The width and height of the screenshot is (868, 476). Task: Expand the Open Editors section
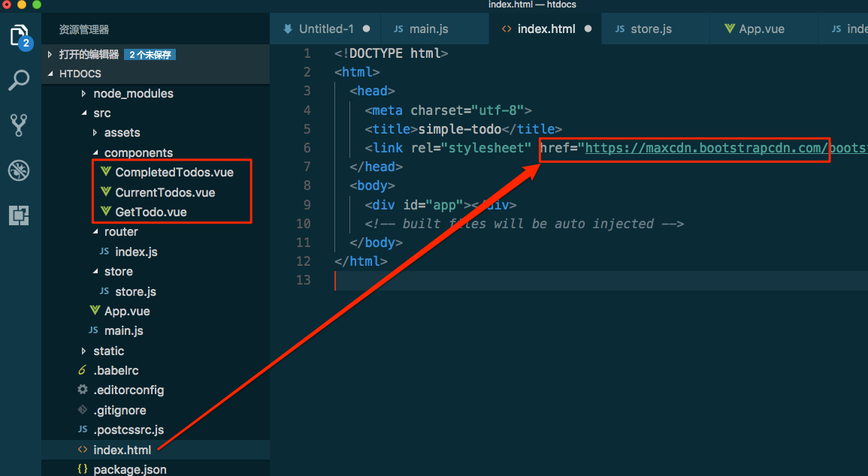[50, 54]
